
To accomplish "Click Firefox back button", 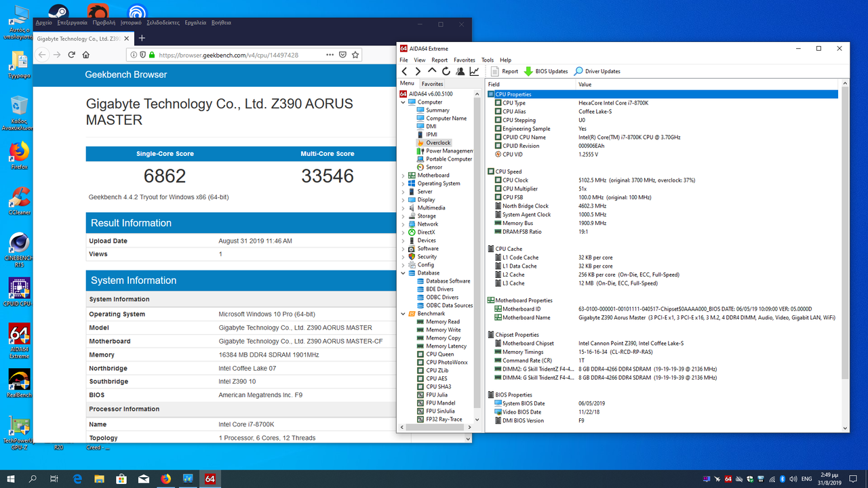I will pyautogui.click(x=42, y=55).
